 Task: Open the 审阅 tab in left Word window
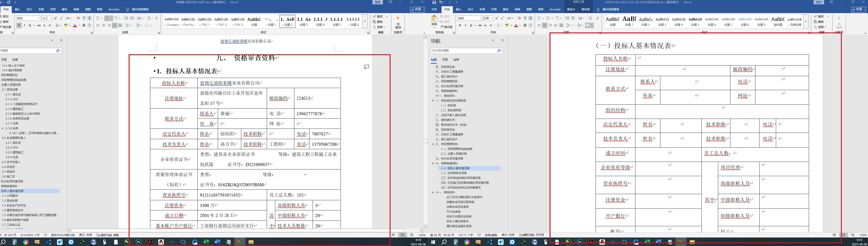76,9
